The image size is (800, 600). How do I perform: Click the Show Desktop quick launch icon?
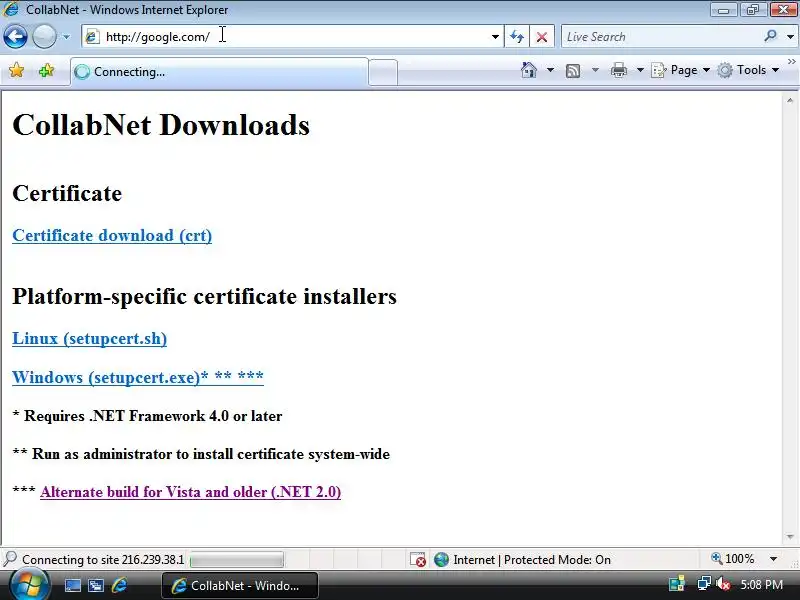[x=72, y=586]
